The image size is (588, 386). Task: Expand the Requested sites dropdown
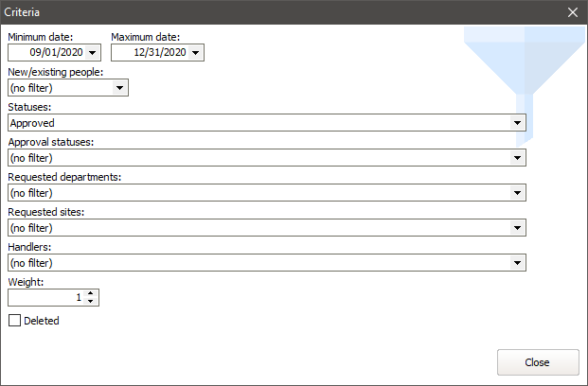(517, 228)
